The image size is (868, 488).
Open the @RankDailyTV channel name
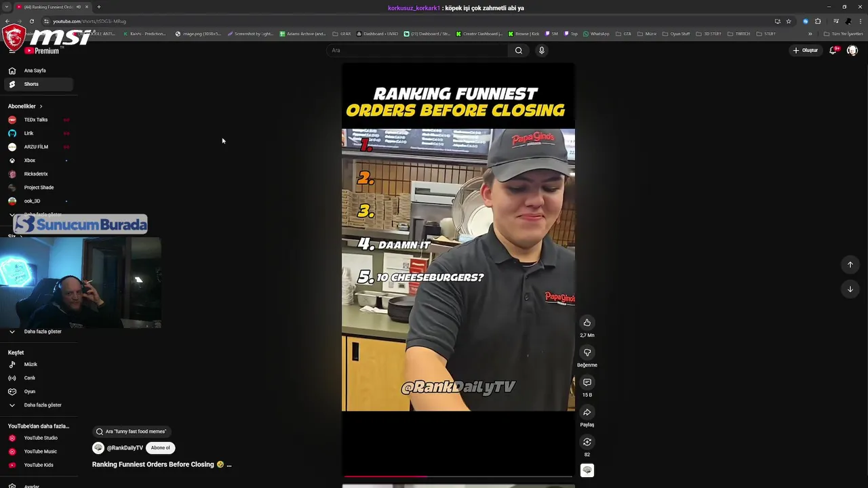[125, 448]
